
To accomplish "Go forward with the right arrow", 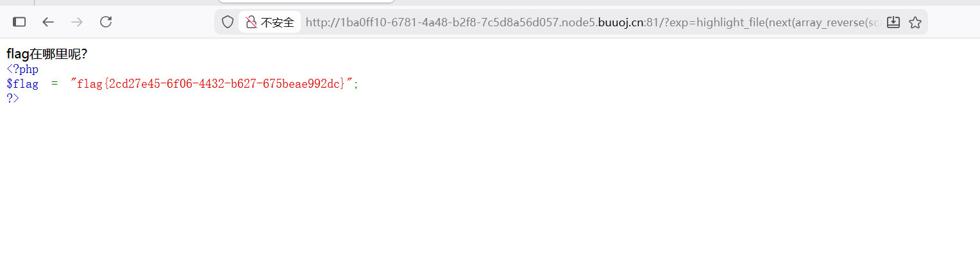I will click(x=77, y=22).
